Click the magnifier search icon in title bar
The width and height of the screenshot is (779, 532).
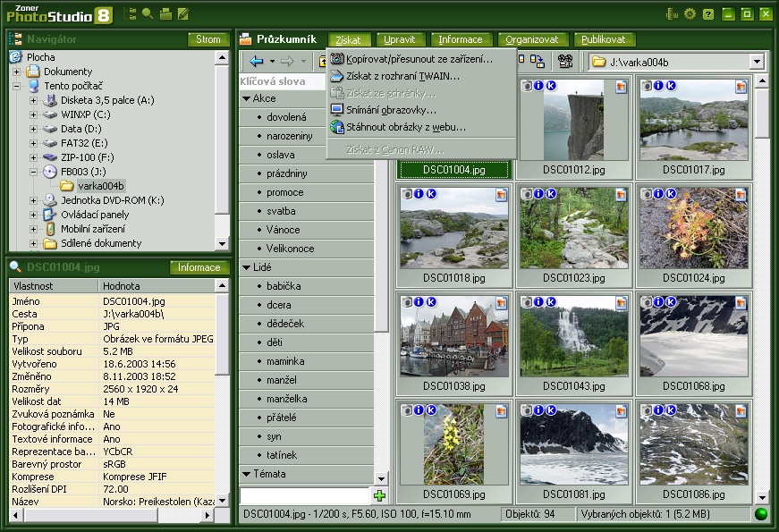coord(148,13)
